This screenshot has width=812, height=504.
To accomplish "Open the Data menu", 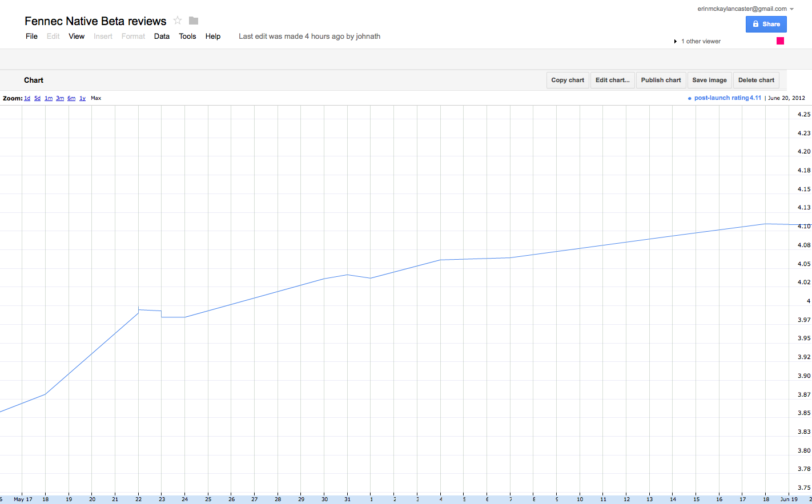I will 162,36.
